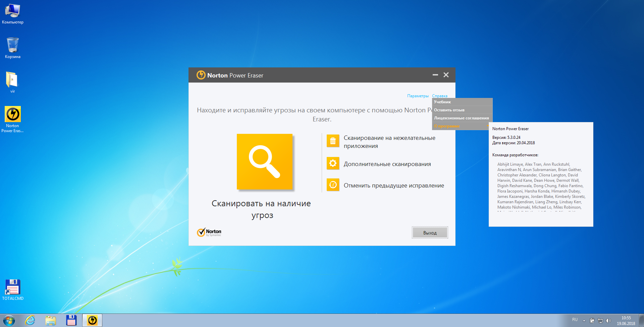Open the Учебник menu entry
This screenshot has height=327, width=644.
462,102
